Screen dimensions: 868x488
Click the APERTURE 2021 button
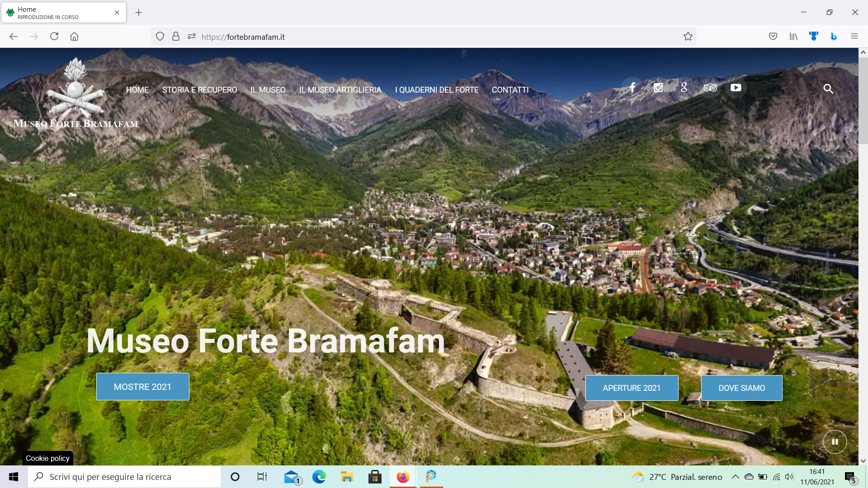coord(632,388)
